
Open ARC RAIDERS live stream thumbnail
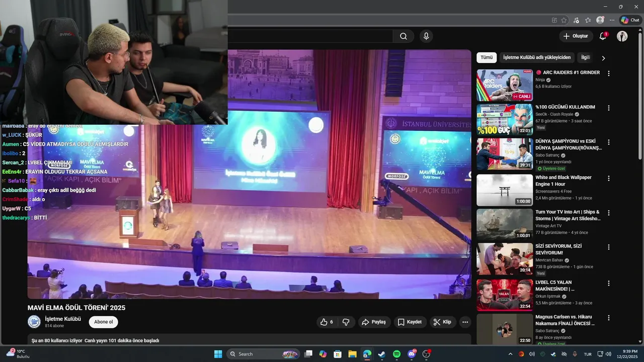coord(505,85)
